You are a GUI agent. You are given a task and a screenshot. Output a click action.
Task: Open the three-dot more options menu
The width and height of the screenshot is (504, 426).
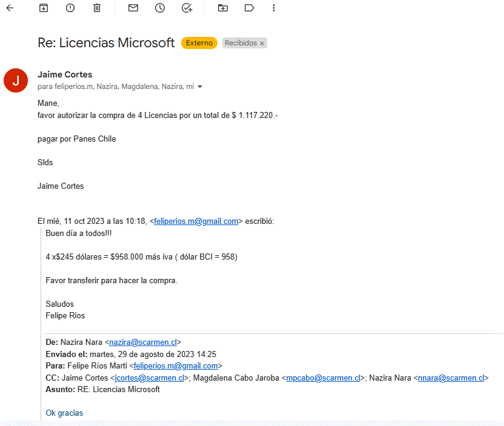tap(274, 8)
